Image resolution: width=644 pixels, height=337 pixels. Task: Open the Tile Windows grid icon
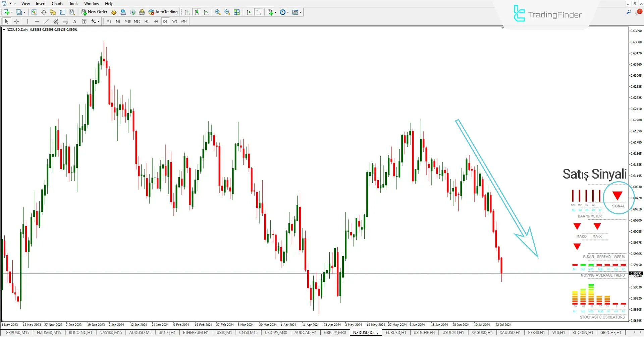click(237, 12)
